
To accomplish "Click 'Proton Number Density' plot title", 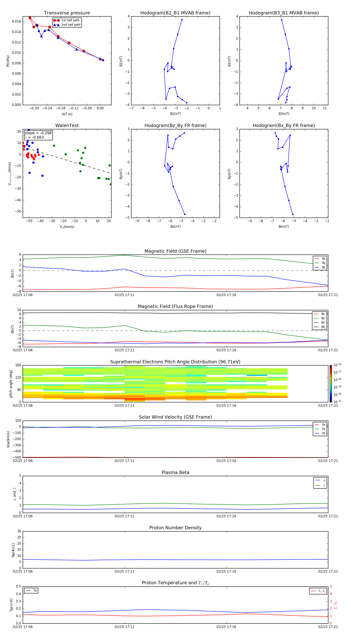I will click(x=175, y=528).
